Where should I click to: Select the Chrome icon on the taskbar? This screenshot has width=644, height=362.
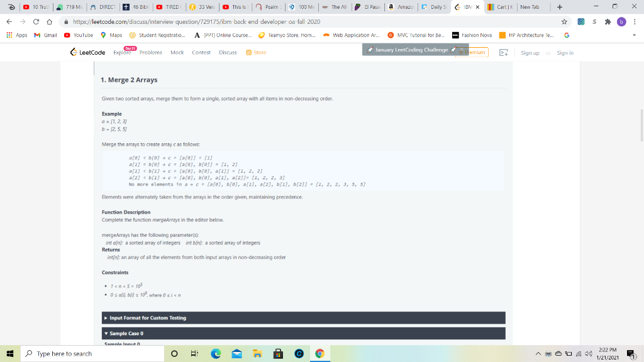click(319, 353)
